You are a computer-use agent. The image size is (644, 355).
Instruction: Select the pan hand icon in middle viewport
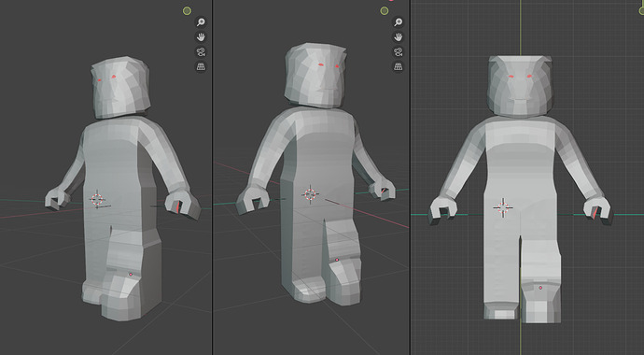click(398, 37)
